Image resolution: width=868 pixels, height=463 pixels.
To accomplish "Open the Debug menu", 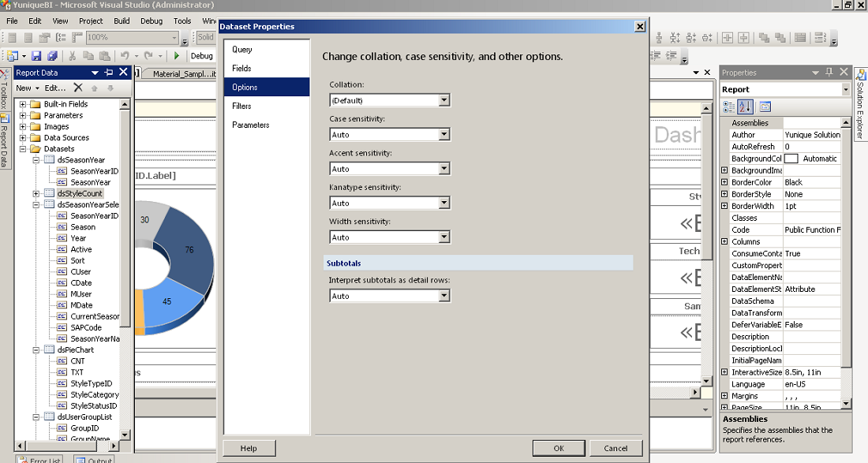I will [x=152, y=21].
